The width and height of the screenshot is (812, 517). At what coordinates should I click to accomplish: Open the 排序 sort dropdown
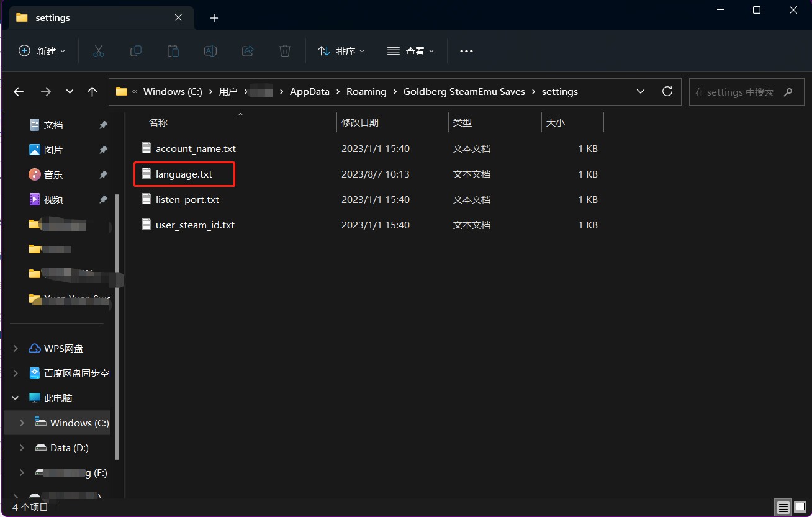point(341,51)
